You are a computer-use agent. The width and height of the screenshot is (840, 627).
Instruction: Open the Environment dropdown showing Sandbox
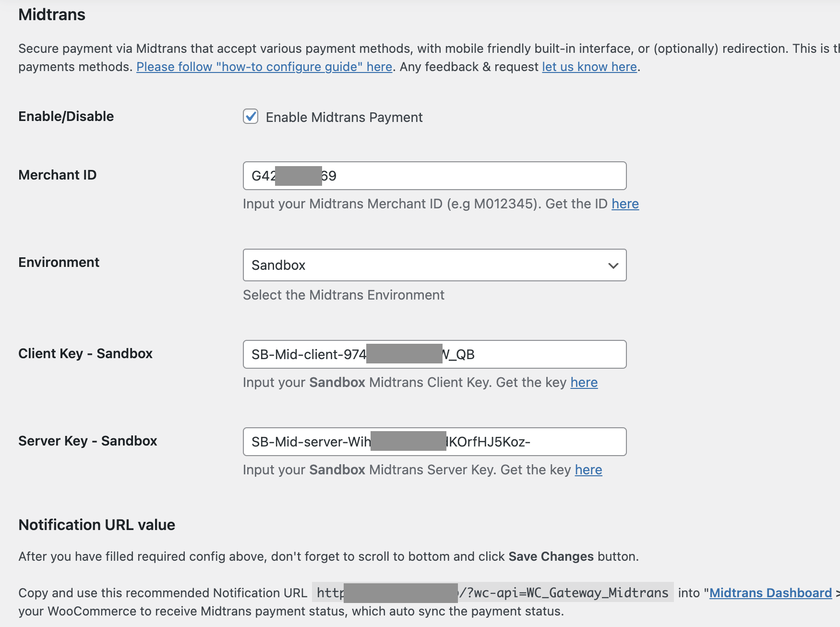coord(434,265)
